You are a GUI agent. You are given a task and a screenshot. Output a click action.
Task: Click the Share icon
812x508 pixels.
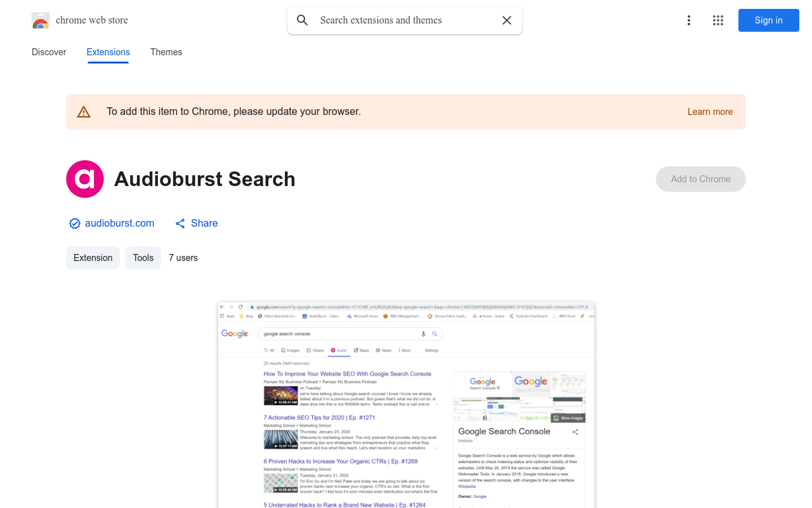(x=180, y=224)
